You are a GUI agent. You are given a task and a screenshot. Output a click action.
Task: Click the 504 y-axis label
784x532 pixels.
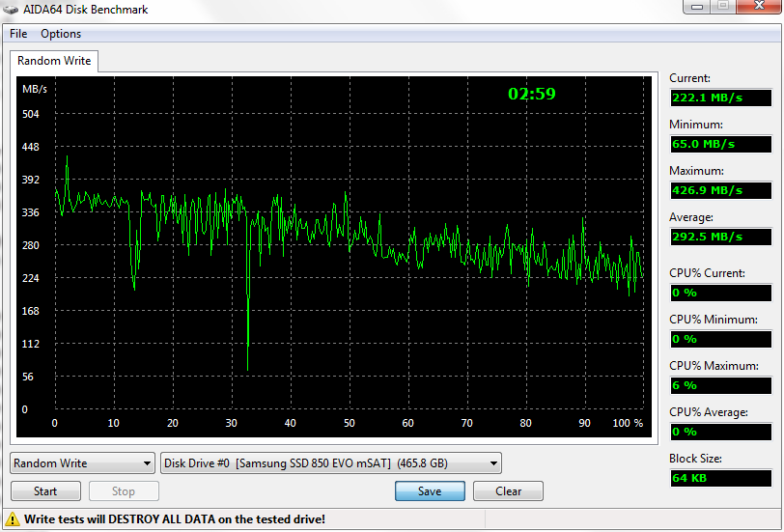[x=31, y=114]
